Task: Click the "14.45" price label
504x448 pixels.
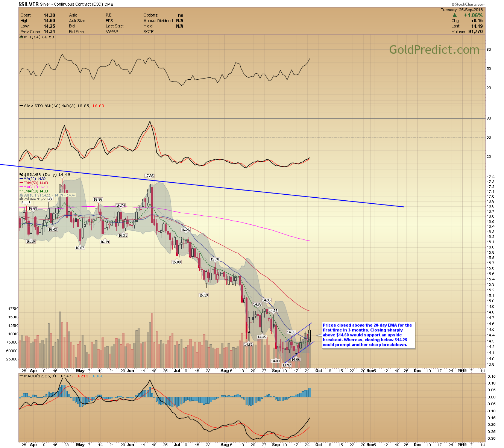Action: point(262,337)
